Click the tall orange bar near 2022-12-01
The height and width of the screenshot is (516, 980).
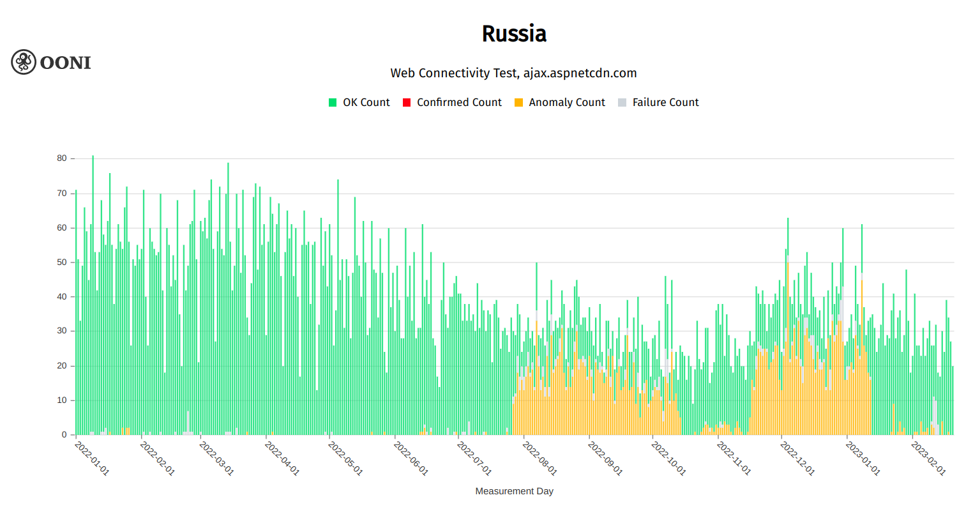coord(788,319)
